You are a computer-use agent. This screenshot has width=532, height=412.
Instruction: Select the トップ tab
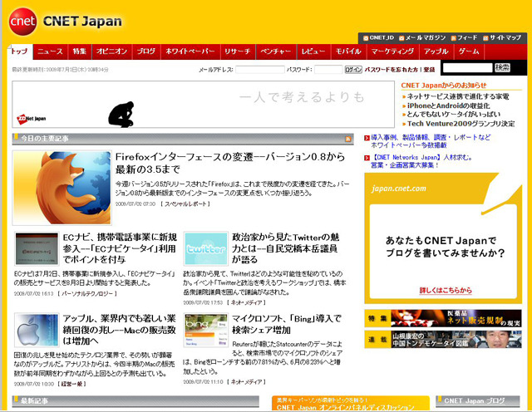(20, 51)
